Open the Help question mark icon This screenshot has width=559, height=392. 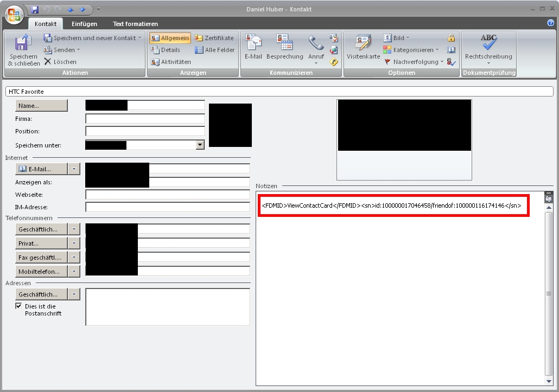[551, 23]
